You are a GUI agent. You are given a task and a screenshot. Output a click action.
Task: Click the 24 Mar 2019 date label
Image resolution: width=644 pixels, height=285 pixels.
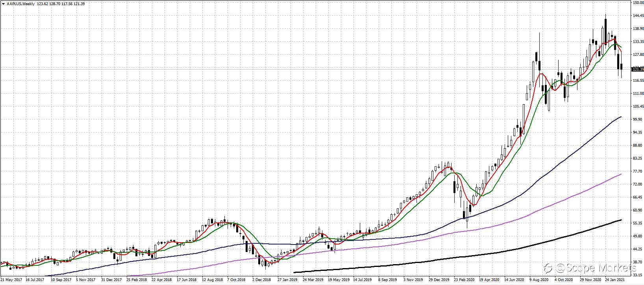tap(313, 280)
